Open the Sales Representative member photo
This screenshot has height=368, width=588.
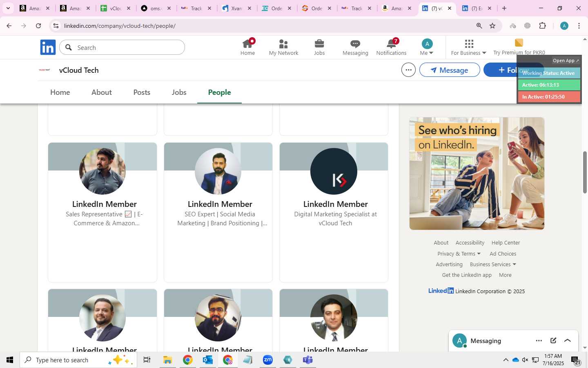tap(102, 171)
